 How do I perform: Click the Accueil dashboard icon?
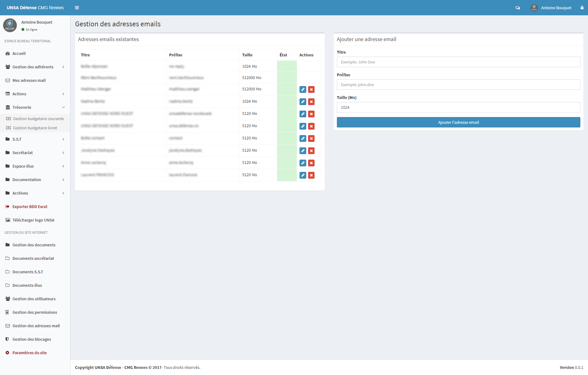pyautogui.click(x=8, y=53)
